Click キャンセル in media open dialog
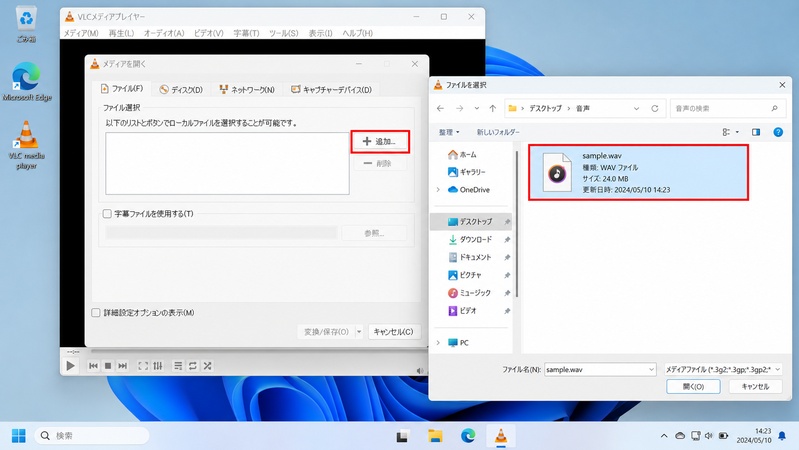 tap(393, 332)
